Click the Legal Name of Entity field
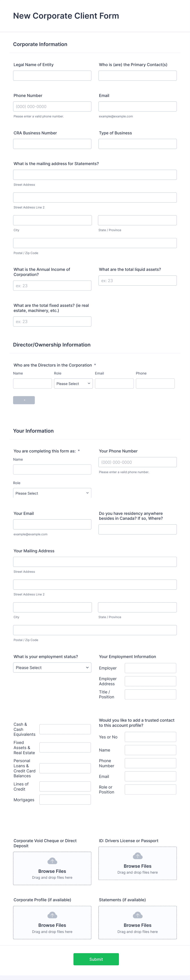 pos(52,75)
